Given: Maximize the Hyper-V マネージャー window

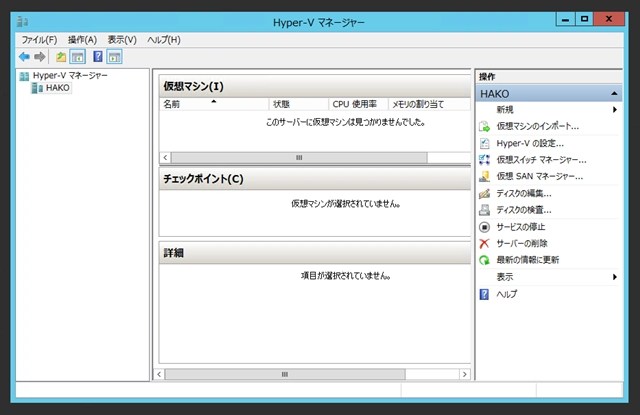Looking at the screenshot, I should click(584, 19).
